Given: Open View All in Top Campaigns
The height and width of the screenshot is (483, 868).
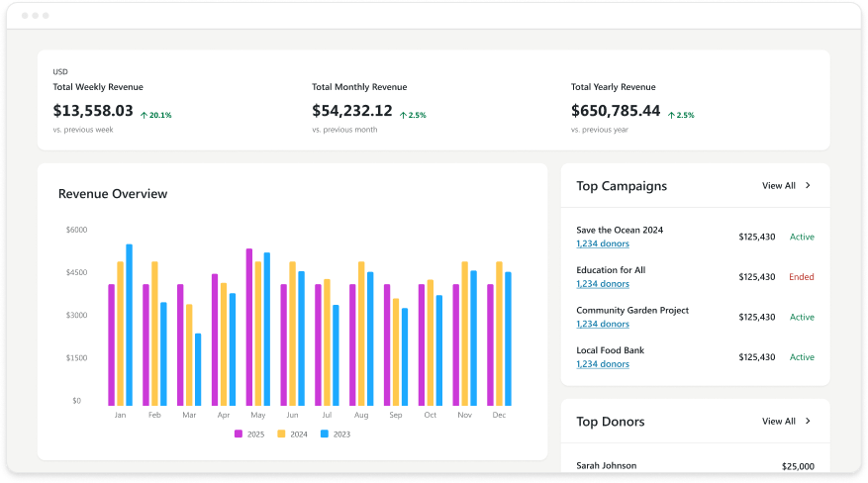Looking at the screenshot, I should (x=778, y=185).
